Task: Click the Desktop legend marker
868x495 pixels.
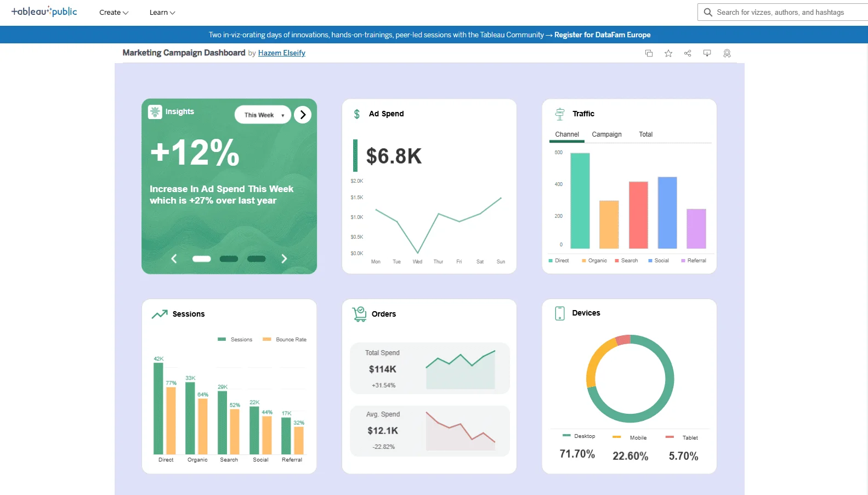Action: point(566,435)
